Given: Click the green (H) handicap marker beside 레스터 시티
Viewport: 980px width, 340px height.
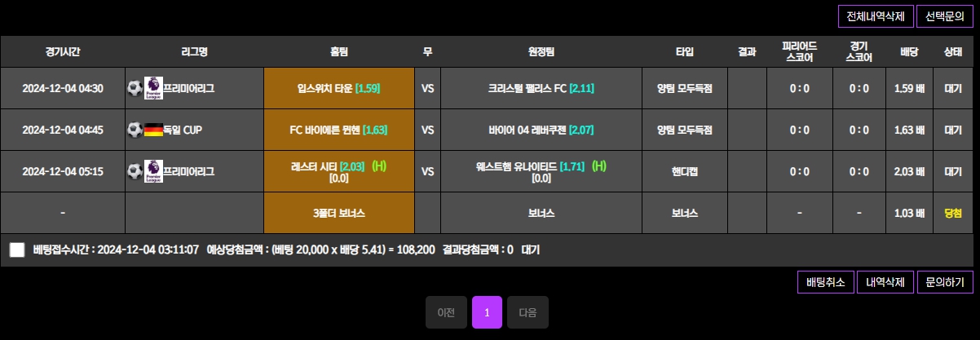Looking at the screenshot, I should point(379,166).
